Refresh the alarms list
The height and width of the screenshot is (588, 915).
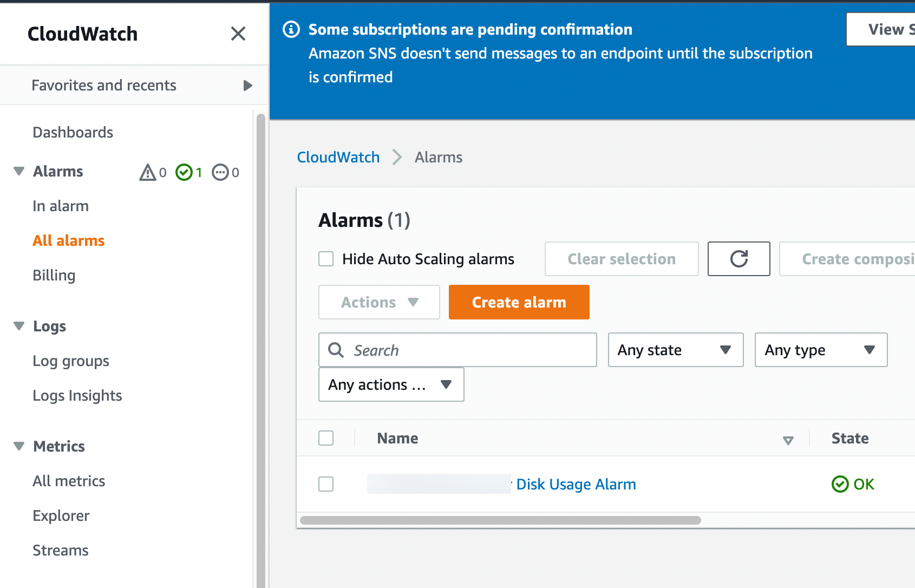[738, 259]
